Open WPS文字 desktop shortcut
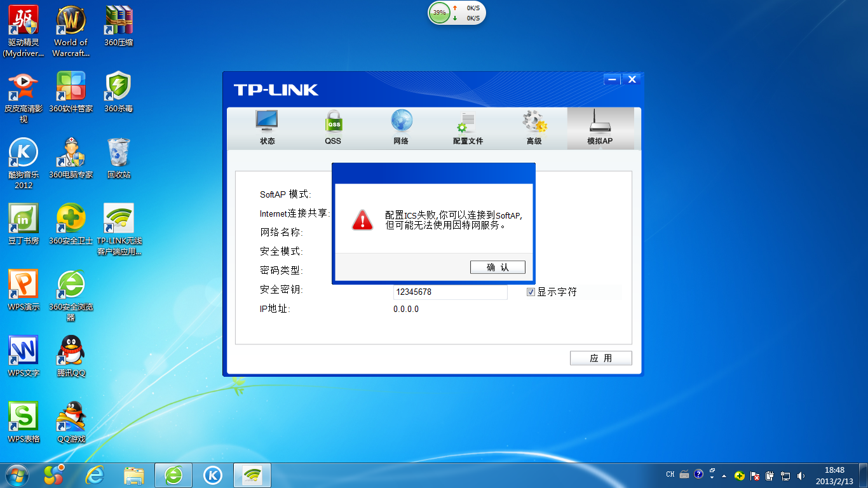Viewport: 868px width, 488px height. [24, 356]
